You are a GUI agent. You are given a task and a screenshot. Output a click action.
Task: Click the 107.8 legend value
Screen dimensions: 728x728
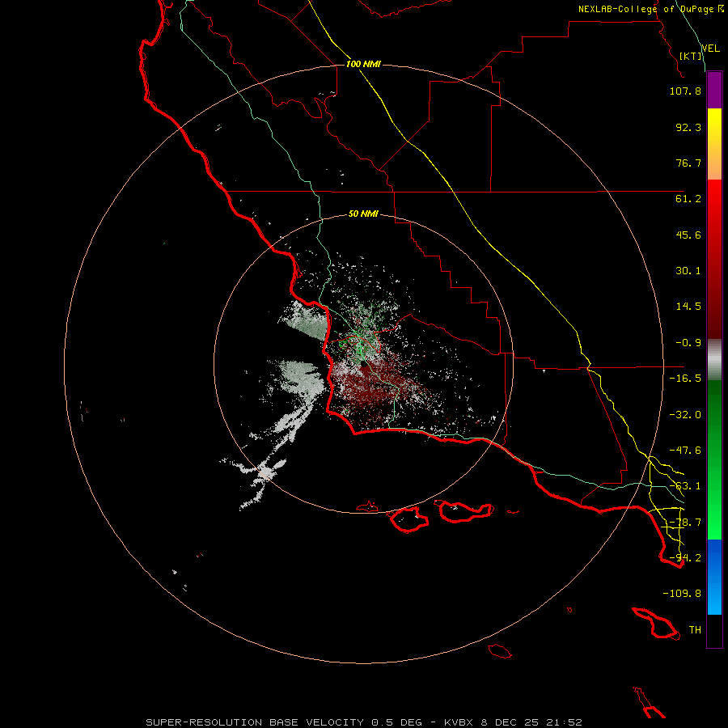tap(685, 91)
